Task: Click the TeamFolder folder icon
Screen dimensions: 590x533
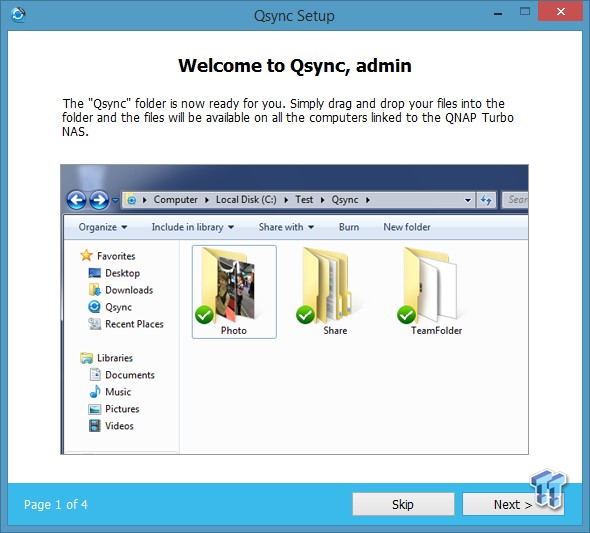Action: pyautogui.click(x=430, y=286)
